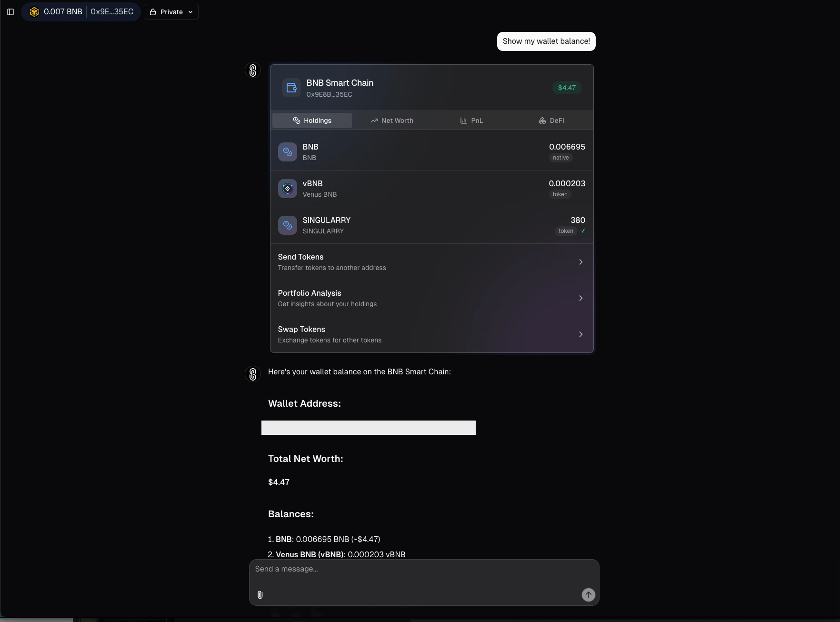Click the PnL bar chart icon
The height and width of the screenshot is (622, 840).
(x=463, y=120)
